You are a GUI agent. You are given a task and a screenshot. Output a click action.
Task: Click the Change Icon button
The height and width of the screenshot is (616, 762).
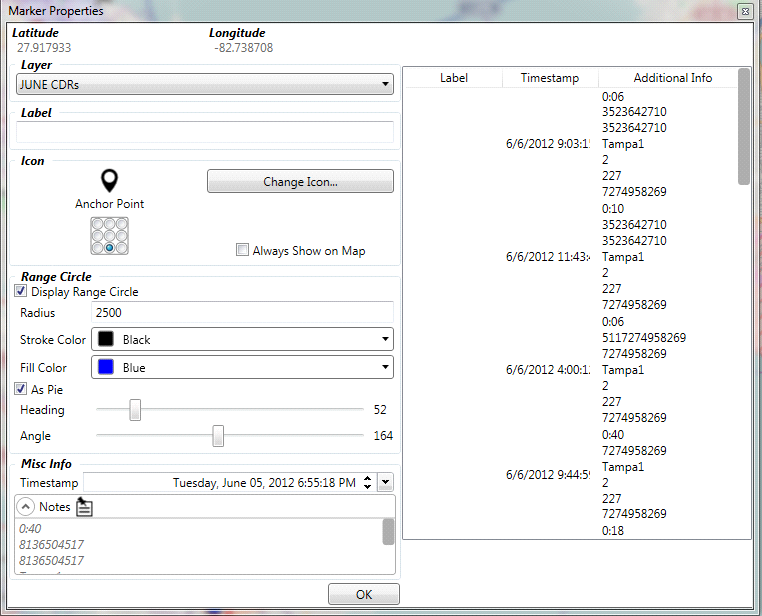300,182
